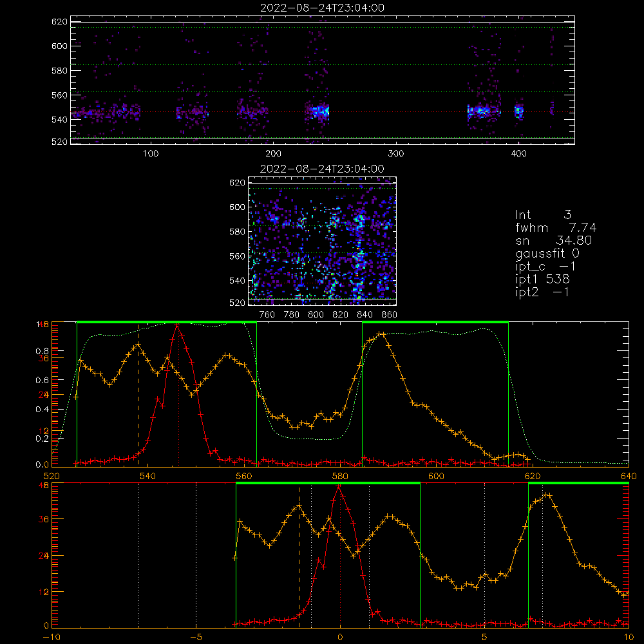Select the 'ipt1 538' readout text
This screenshot has width=644, height=644.
coord(542,279)
